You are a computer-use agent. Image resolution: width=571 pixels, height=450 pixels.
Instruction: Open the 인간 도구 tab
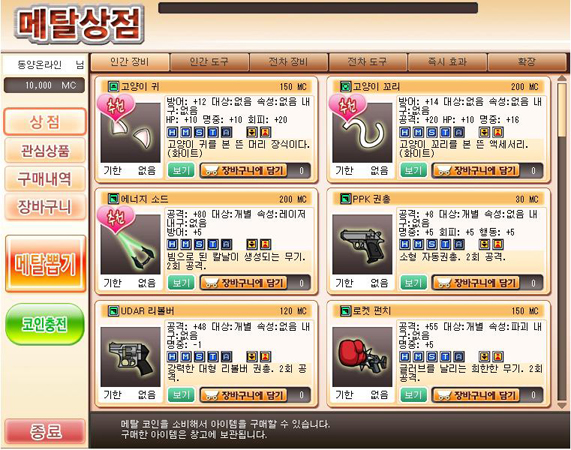[x=209, y=62]
